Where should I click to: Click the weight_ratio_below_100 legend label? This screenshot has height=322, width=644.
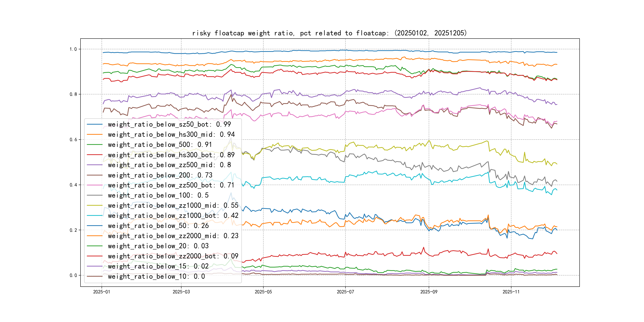tap(158, 195)
